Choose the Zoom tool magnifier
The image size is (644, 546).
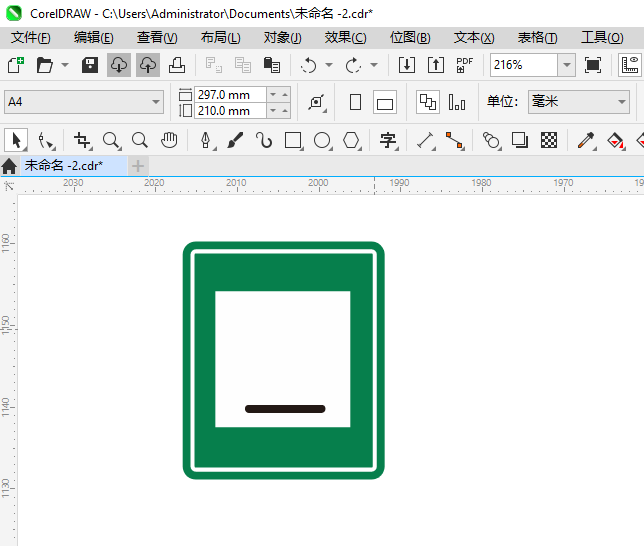tap(111, 141)
